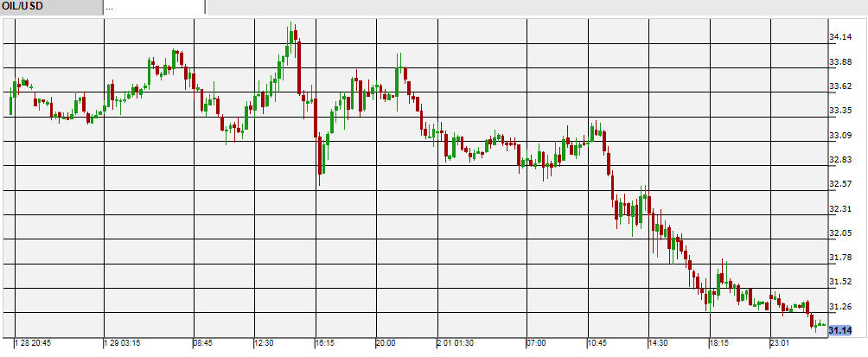Click the 20:00 time axis label
The height and width of the screenshot is (357, 868).
point(386,343)
